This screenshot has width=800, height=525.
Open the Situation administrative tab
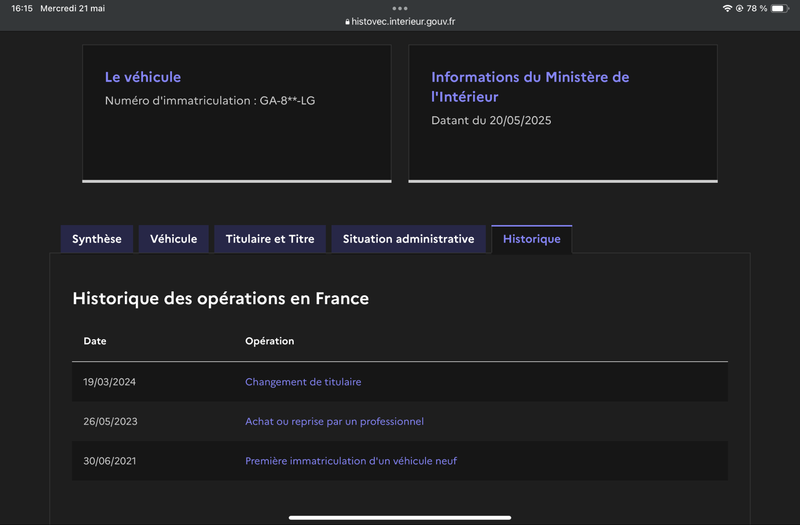tap(408, 239)
